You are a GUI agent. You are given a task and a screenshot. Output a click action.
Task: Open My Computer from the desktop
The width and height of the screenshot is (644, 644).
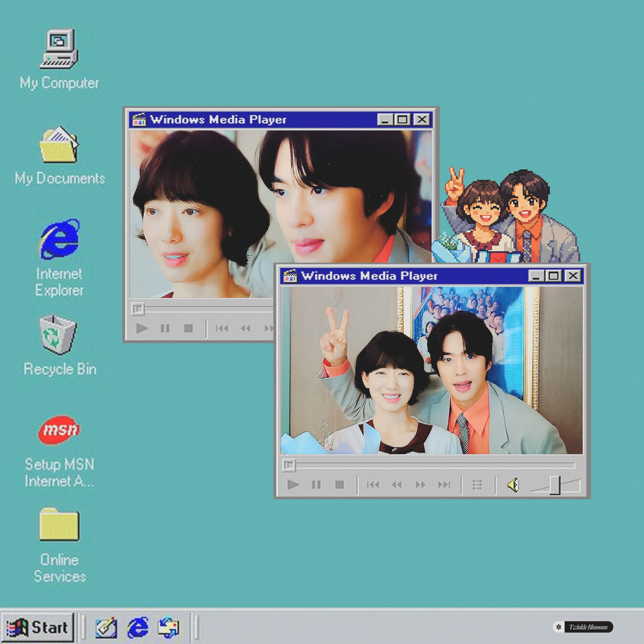[x=59, y=50]
